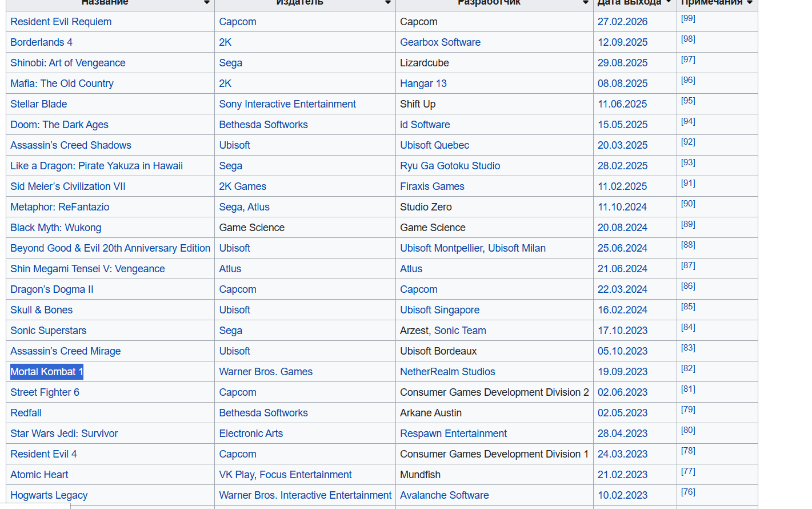Open Sony Interactive Entertainment publisher page
The image size is (812, 509).
point(287,104)
